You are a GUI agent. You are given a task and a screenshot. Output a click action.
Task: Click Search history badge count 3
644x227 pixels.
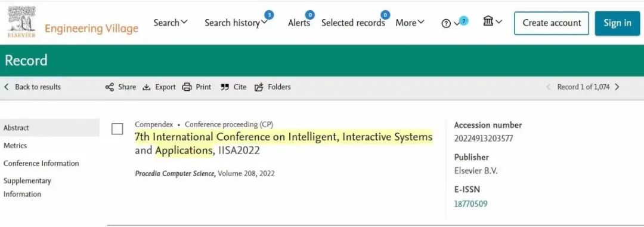click(x=269, y=15)
